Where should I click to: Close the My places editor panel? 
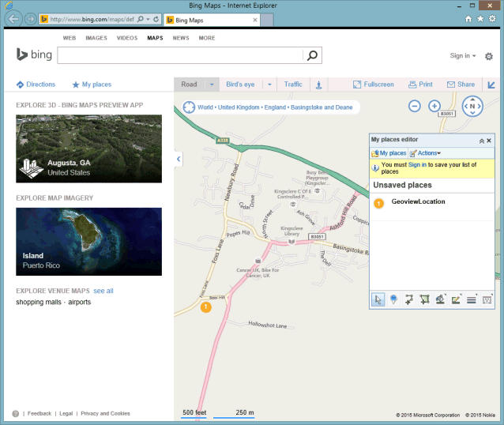(x=489, y=141)
